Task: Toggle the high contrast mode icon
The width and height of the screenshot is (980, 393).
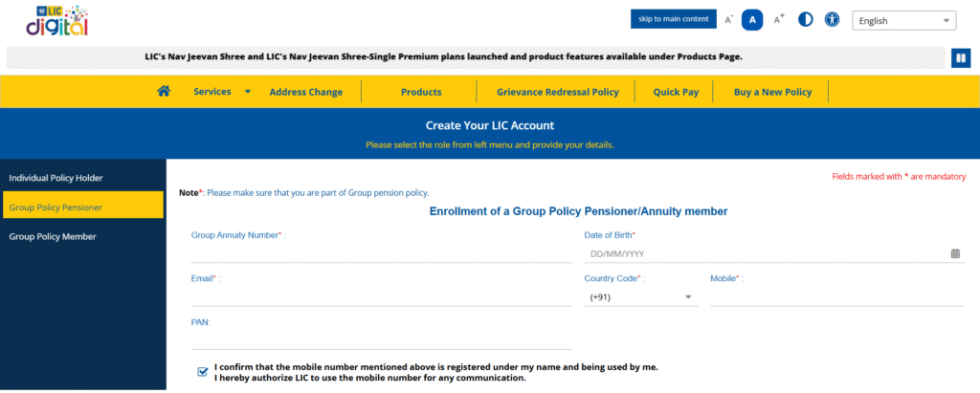Action: click(806, 19)
